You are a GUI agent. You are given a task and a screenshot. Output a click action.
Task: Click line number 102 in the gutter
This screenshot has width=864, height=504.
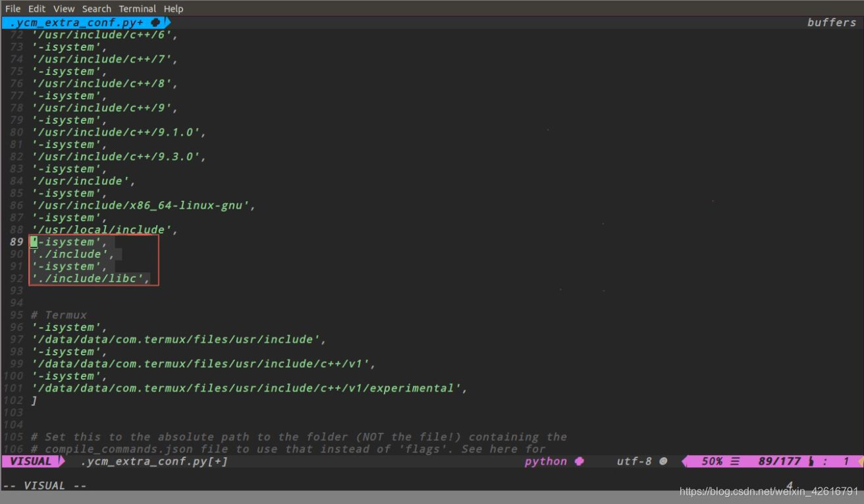tap(13, 401)
